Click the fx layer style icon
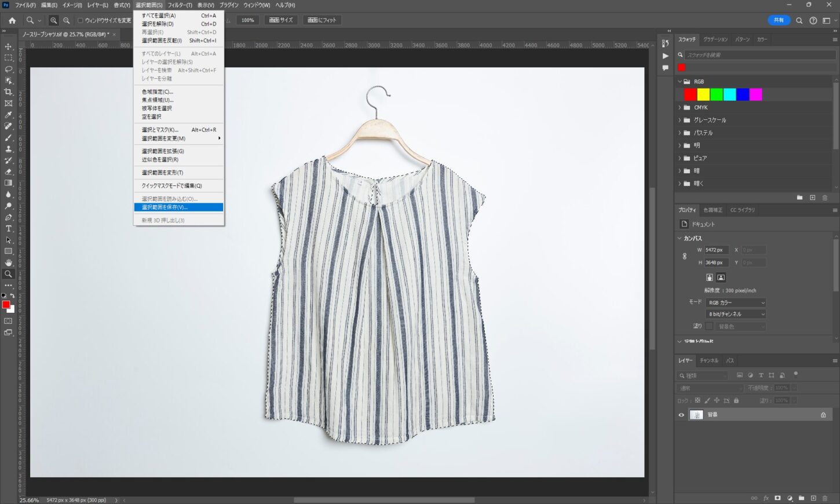The image size is (840, 504). coord(766,498)
